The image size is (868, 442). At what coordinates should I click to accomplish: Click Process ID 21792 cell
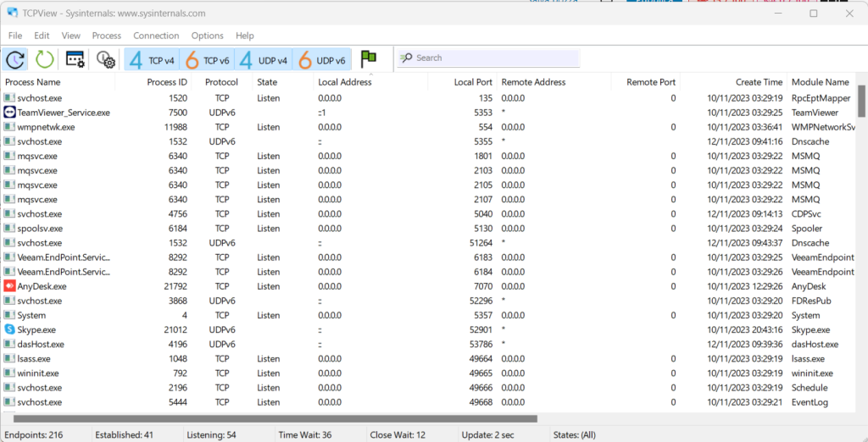[x=174, y=286]
